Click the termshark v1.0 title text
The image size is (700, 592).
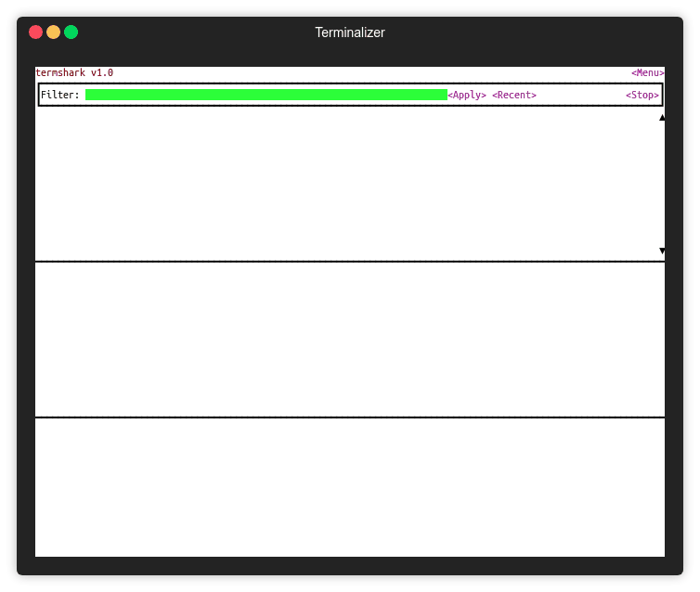click(74, 72)
